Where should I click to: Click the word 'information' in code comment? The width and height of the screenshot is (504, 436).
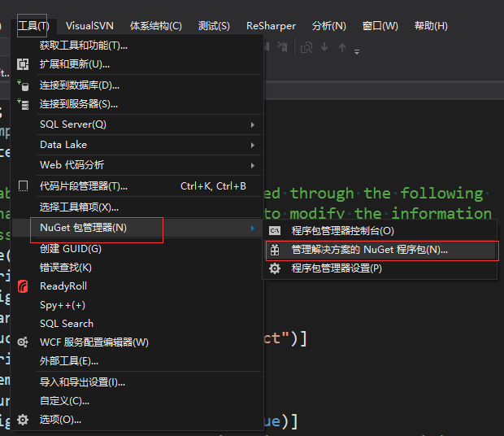(x=441, y=213)
